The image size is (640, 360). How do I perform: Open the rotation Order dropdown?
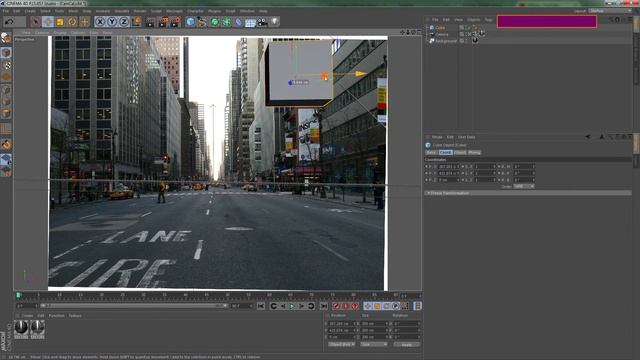pos(524,187)
